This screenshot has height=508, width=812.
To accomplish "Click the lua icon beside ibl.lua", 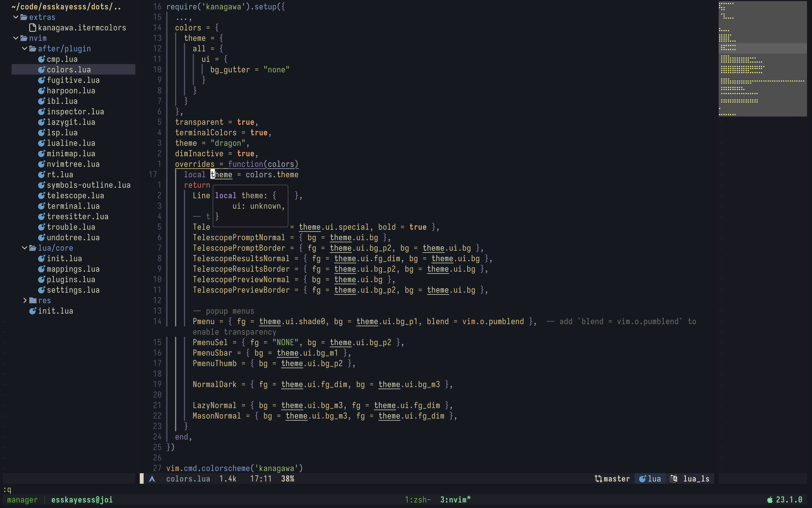I will pos(41,101).
